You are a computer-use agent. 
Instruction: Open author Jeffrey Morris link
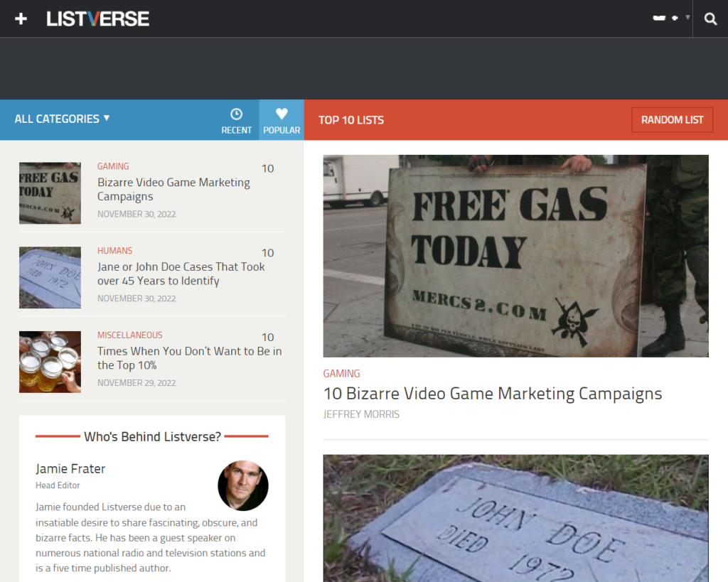(361, 414)
